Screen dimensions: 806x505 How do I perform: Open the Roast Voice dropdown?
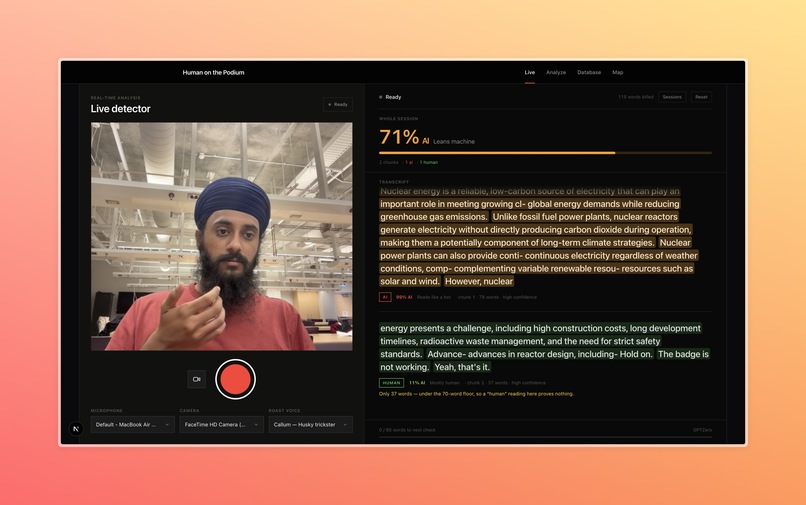click(310, 424)
